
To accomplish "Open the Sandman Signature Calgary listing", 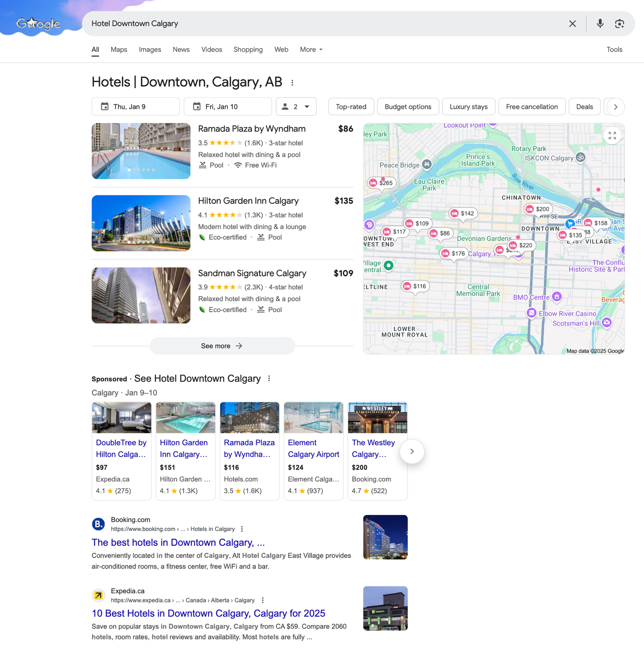I will pos(252,273).
